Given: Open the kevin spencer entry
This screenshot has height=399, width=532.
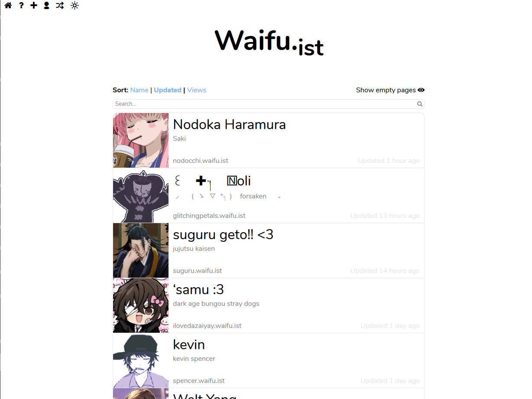Looking at the screenshot, I should pos(269,360).
